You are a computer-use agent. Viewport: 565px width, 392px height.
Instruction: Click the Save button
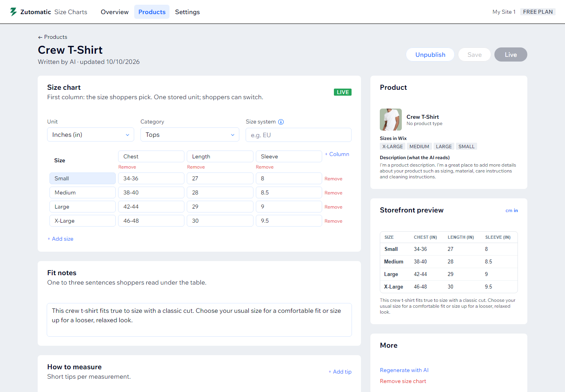pos(474,54)
